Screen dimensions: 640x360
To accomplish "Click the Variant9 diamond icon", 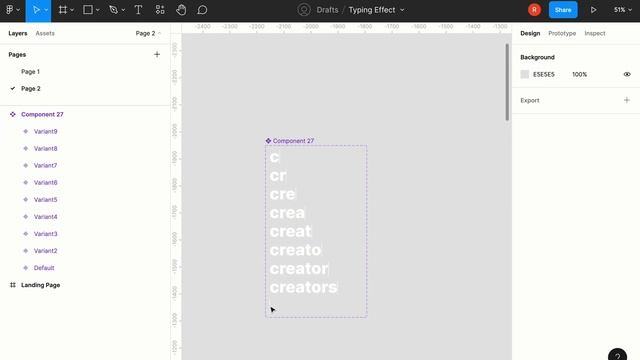I will tap(26, 131).
